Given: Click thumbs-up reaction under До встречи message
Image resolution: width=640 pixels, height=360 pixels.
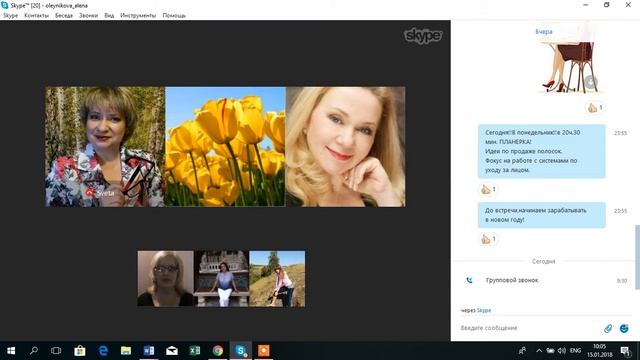Looking at the screenshot, I should pos(488,239).
